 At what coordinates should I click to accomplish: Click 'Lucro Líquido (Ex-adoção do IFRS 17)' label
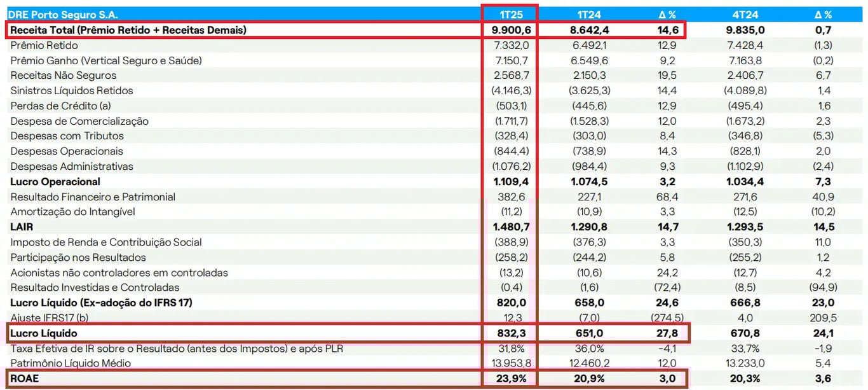pyautogui.click(x=101, y=302)
